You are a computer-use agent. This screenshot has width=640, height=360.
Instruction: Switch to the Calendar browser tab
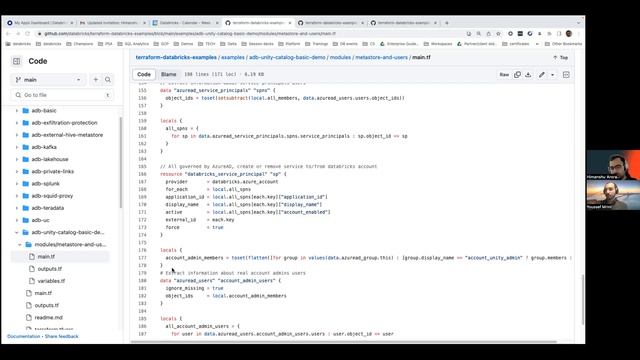coord(185,23)
